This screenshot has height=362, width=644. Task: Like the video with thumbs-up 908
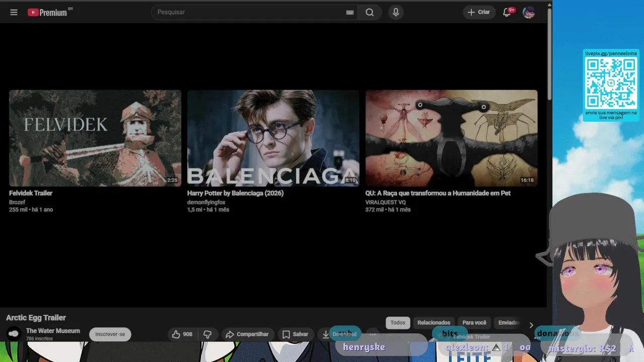tap(182, 334)
